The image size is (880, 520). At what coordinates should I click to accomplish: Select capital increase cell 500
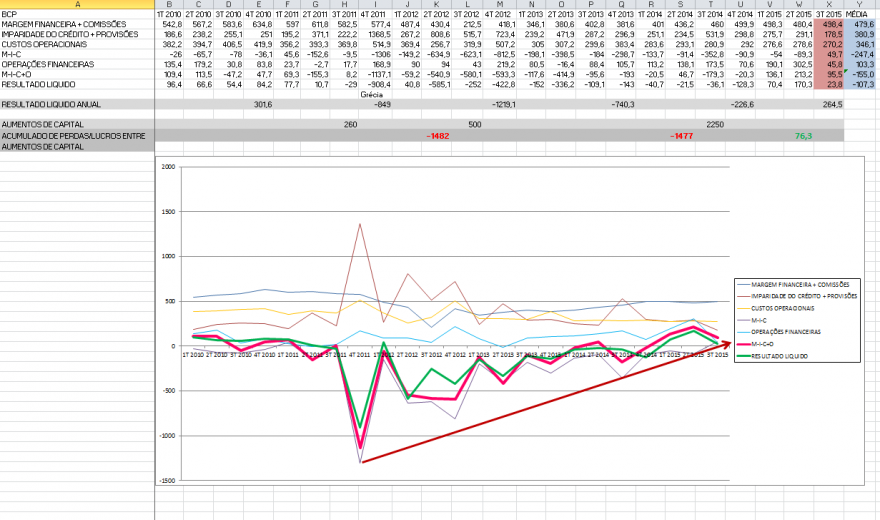pyautogui.click(x=468, y=125)
